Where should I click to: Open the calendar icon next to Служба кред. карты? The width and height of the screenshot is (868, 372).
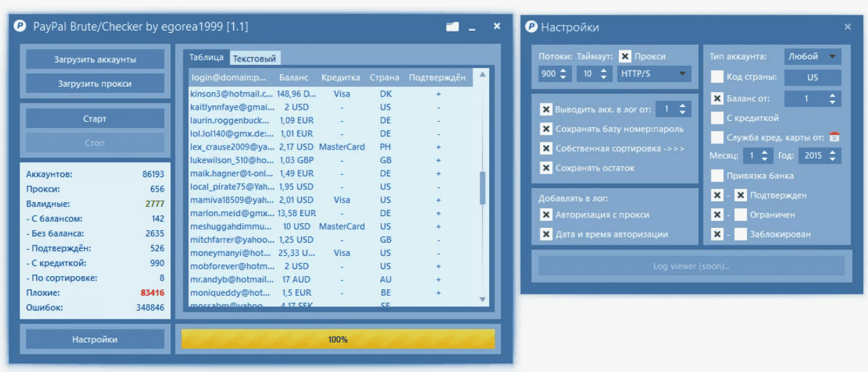click(x=834, y=137)
